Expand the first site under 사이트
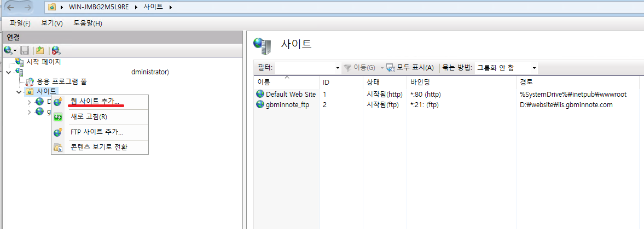The height and width of the screenshot is (229, 644). [x=29, y=101]
